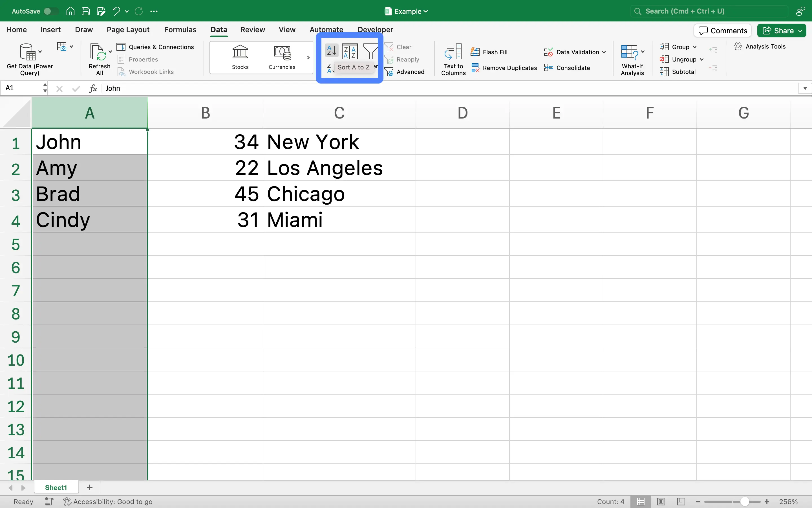Open the Group dropdown arrow

(694, 47)
